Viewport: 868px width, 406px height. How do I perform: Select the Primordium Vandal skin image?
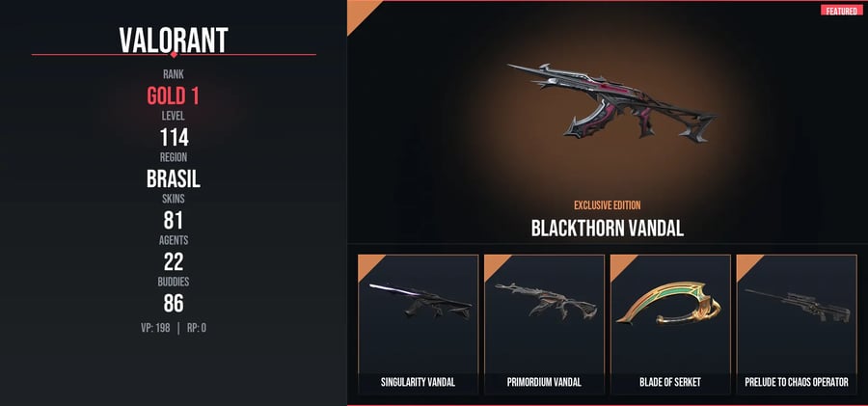546,301
